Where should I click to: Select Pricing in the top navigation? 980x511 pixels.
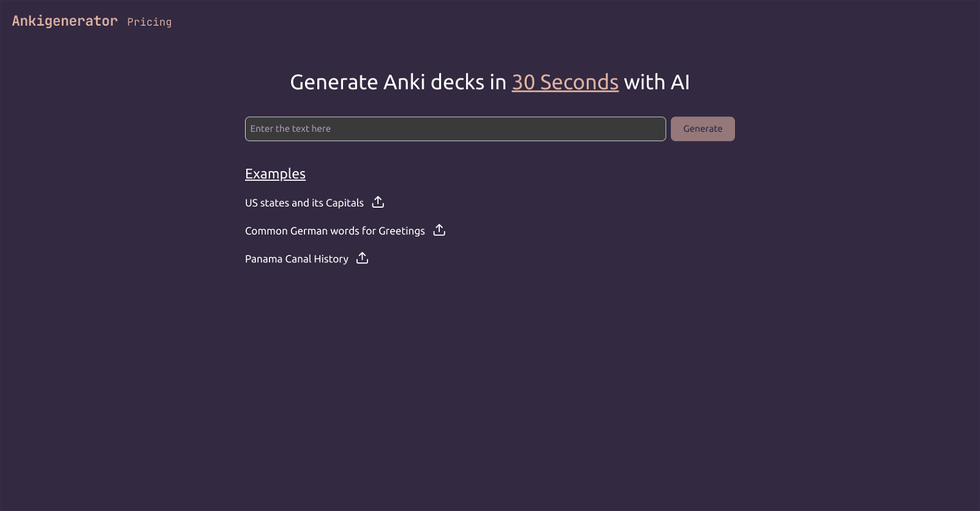click(149, 22)
